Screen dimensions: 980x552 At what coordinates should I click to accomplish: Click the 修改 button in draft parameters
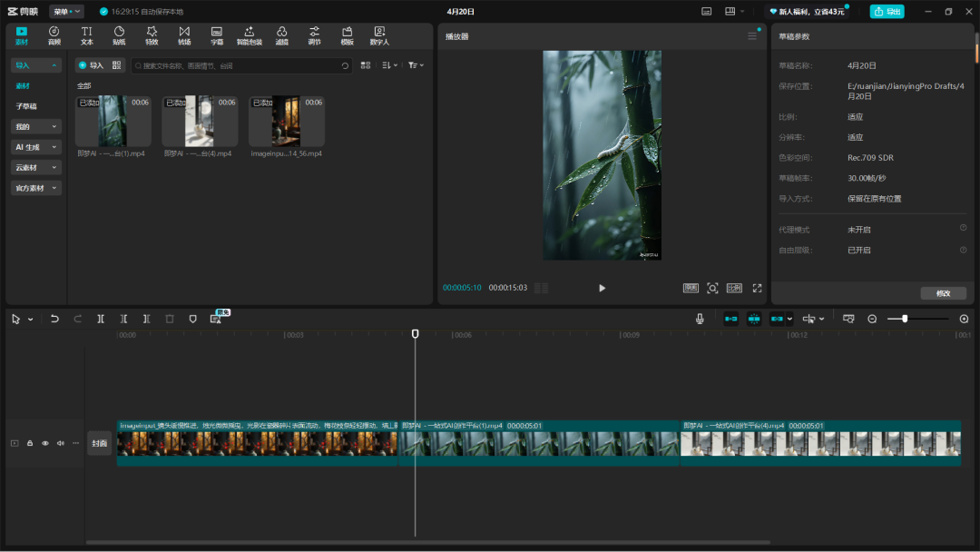pos(943,293)
